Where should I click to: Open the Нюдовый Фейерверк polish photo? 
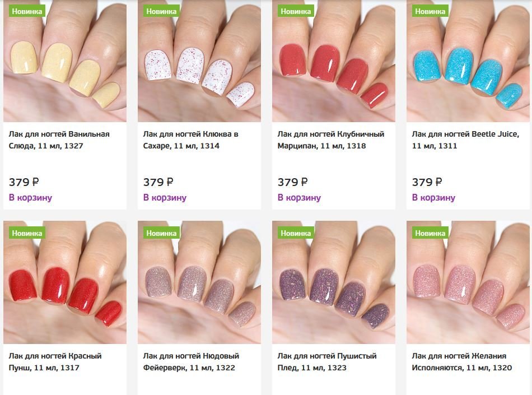point(199,282)
